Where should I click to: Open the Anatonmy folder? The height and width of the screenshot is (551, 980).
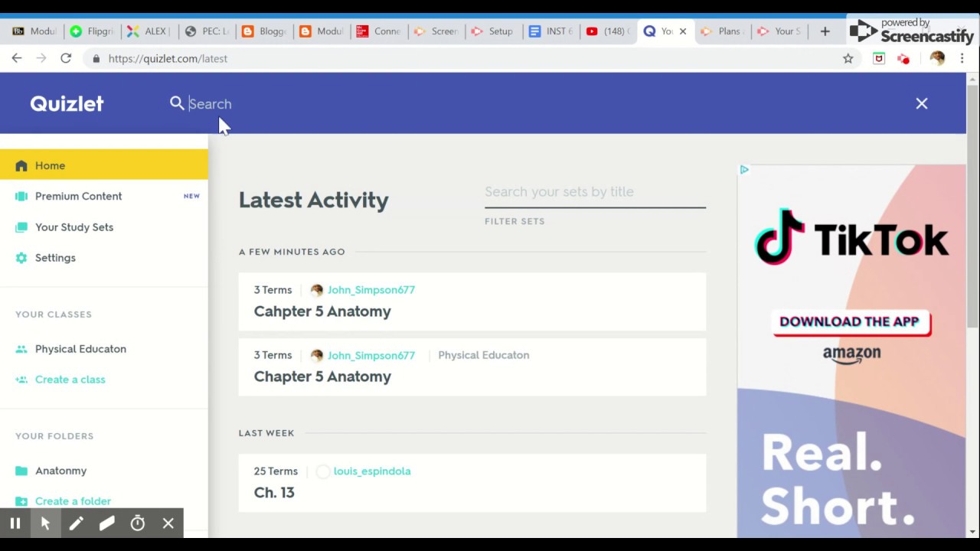(60, 471)
